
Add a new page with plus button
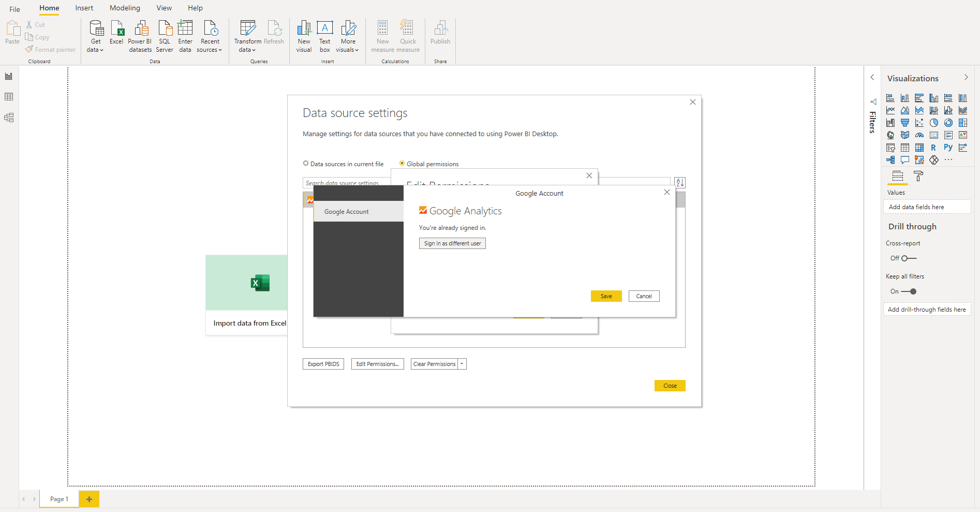(x=89, y=499)
